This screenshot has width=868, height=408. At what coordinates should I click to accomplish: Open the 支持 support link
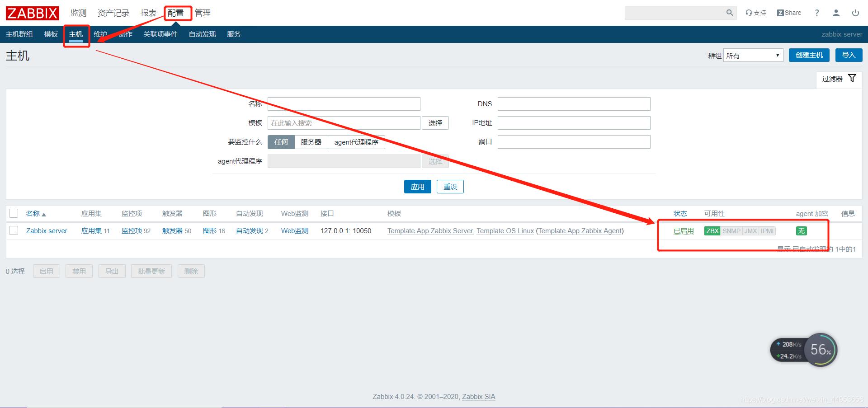(756, 13)
